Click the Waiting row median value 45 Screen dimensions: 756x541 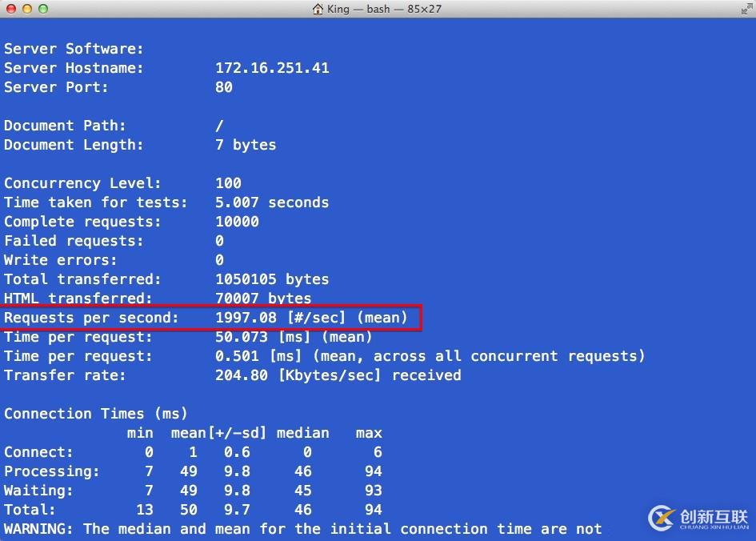pyautogui.click(x=302, y=491)
